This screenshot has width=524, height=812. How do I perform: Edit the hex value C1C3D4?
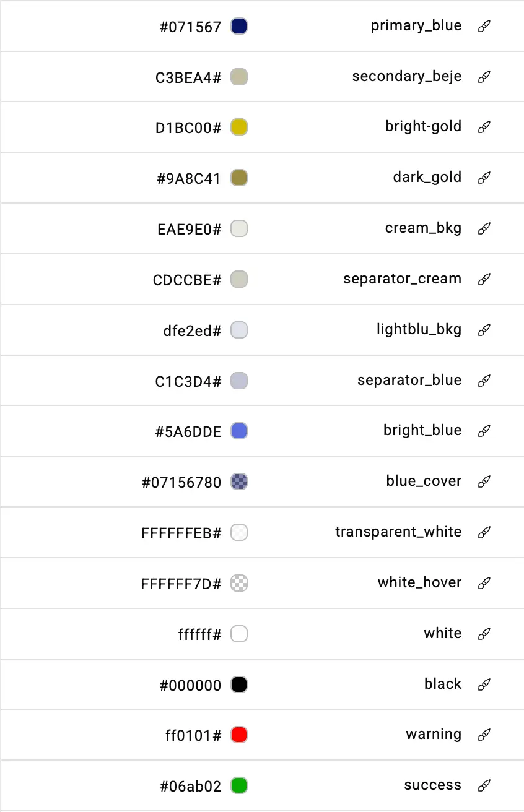[188, 381]
